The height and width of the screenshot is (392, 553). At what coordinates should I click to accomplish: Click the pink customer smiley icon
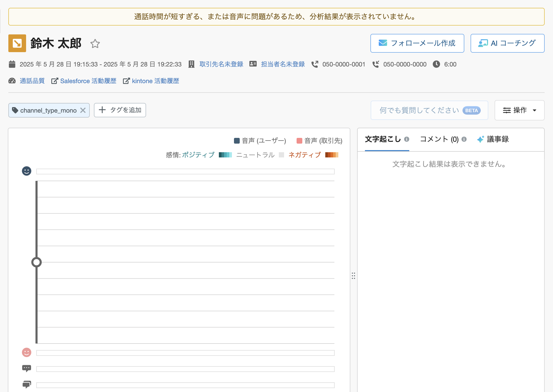[x=27, y=352]
